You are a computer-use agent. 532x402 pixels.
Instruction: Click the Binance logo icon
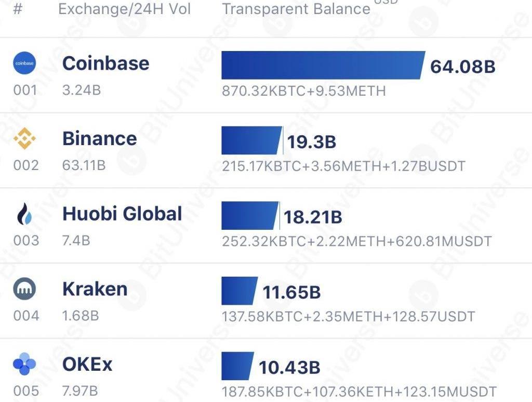tap(24, 138)
